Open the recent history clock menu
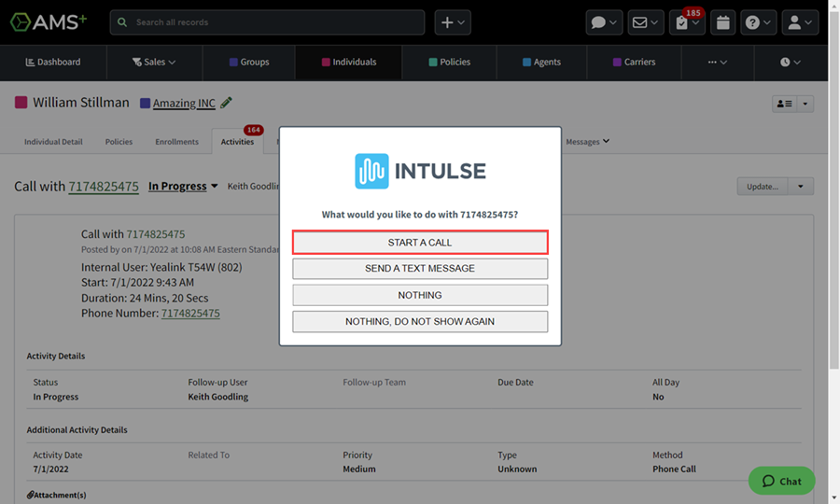Viewport: 840px width, 504px height. pos(791,63)
